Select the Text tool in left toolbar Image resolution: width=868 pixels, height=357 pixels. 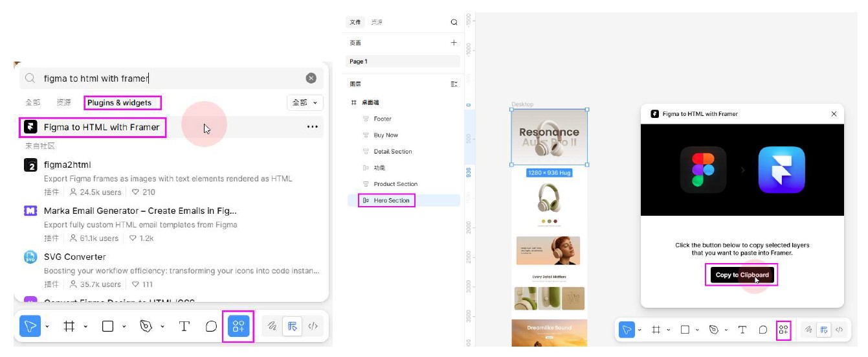[x=184, y=326]
